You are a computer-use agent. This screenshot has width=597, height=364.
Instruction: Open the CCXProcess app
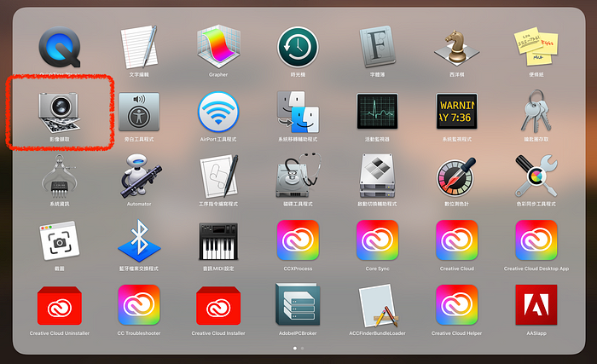click(x=298, y=240)
